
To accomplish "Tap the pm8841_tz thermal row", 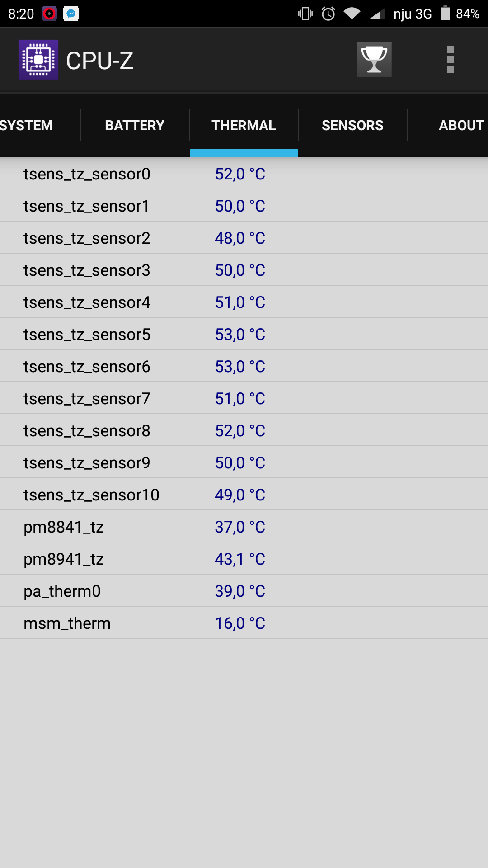I will (x=244, y=527).
